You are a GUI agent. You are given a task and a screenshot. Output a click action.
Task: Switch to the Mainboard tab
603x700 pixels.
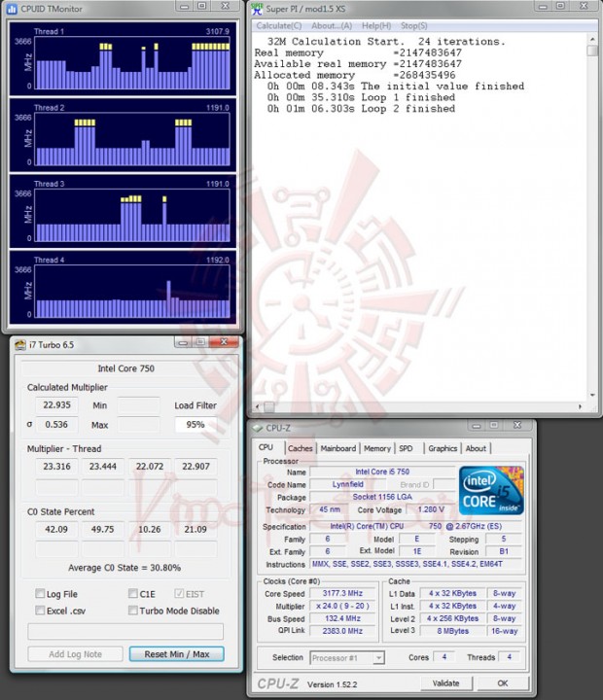click(338, 448)
